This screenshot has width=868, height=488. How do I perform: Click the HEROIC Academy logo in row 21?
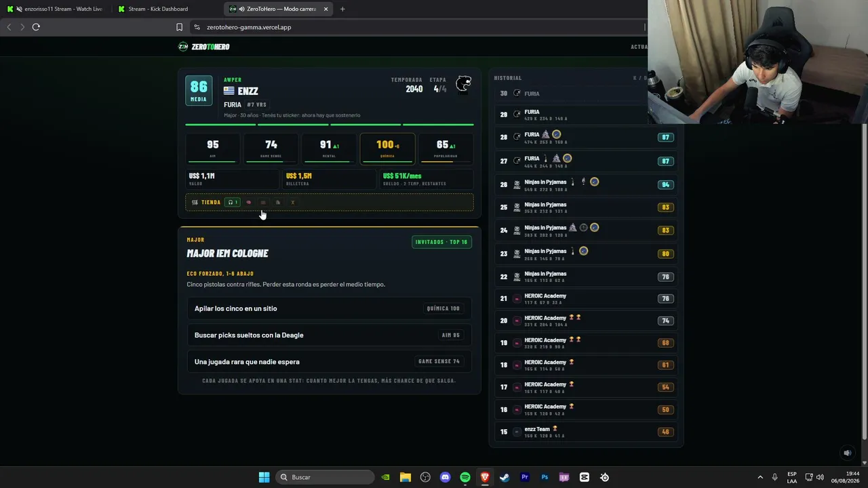[x=517, y=299]
